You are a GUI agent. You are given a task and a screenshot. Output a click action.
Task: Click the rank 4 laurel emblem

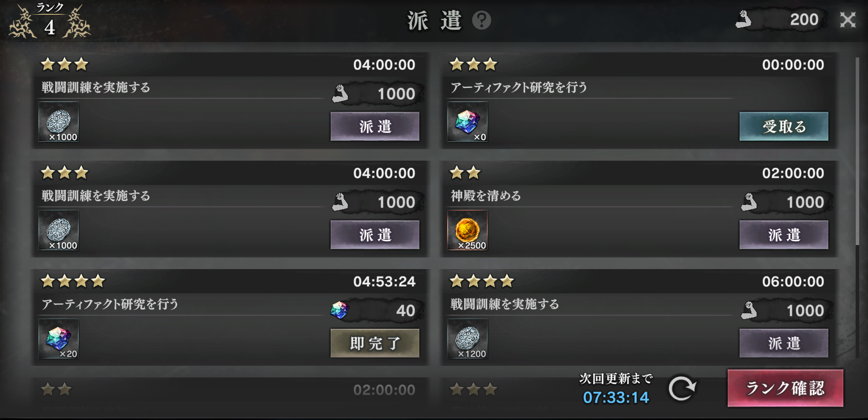(x=49, y=21)
